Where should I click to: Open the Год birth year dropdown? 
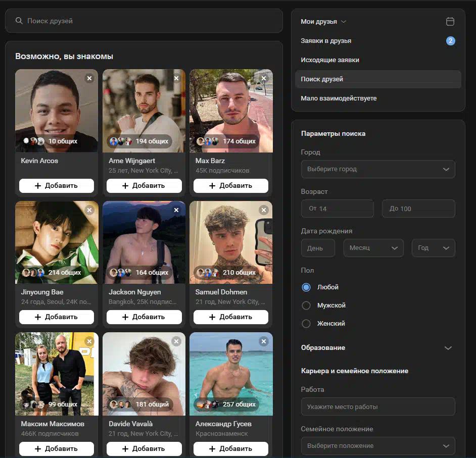[433, 248]
